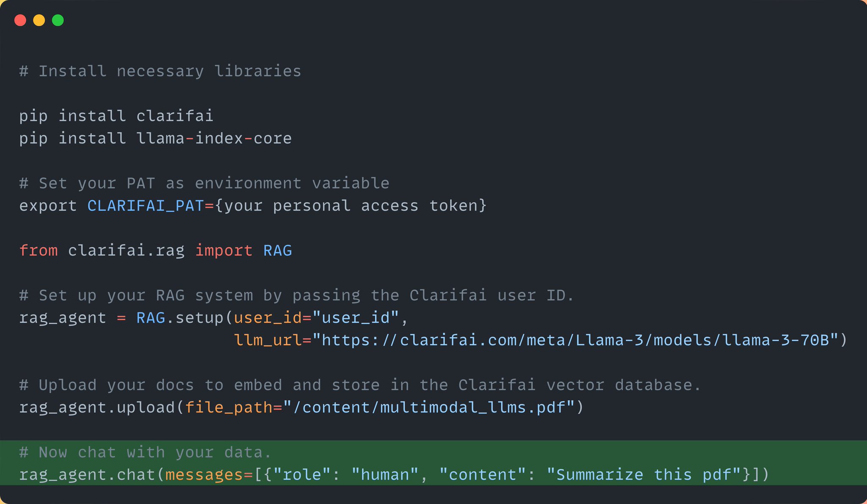Click the "messages=" parameter name

209,475
